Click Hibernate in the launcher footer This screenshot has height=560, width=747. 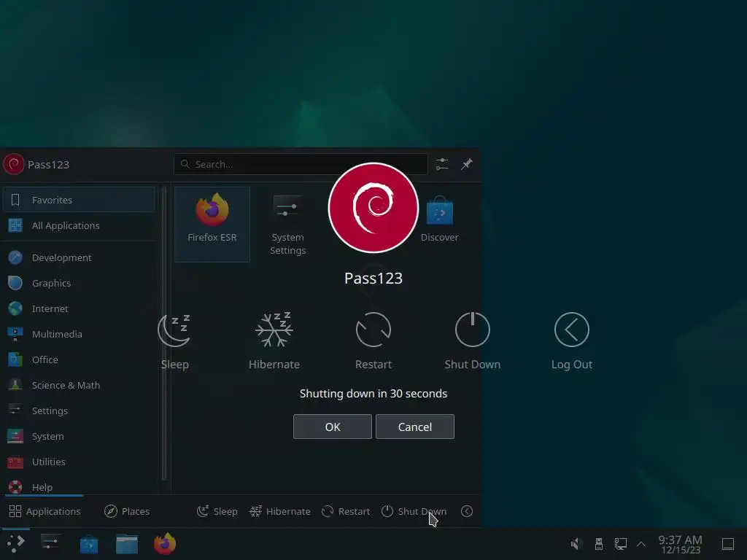280,511
